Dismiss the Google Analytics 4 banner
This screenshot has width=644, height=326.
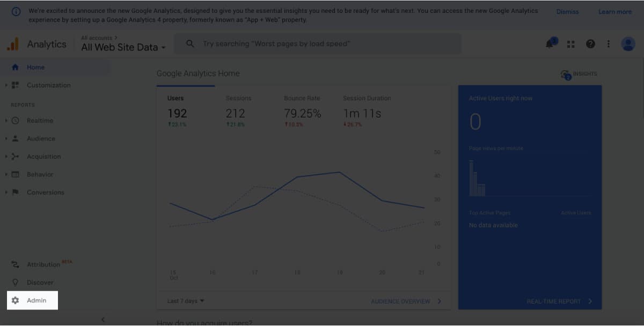(x=567, y=11)
